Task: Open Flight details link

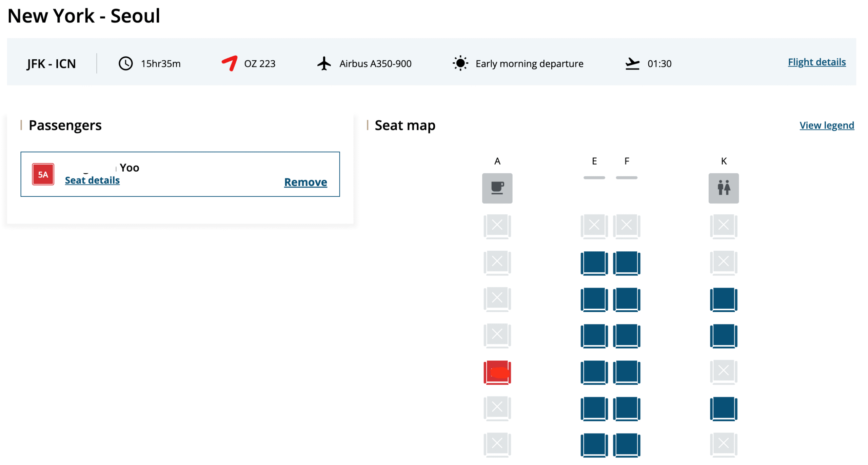Action: tap(816, 62)
